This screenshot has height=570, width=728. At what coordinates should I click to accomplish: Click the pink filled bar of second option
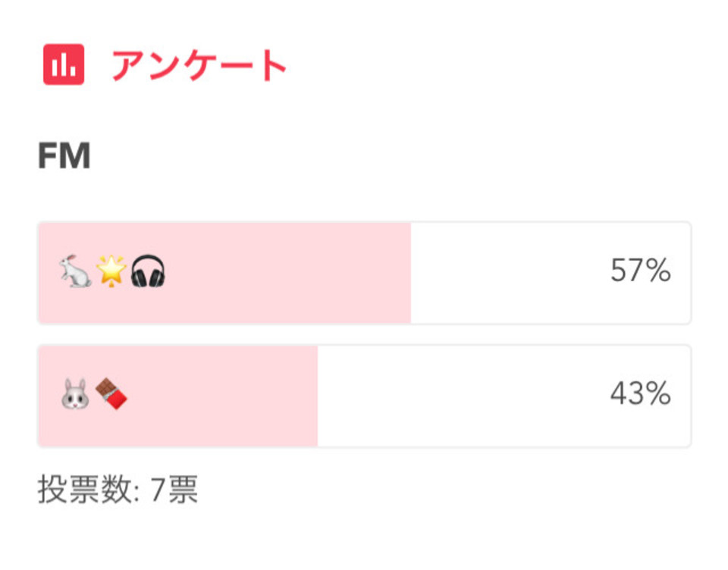coord(177,396)
